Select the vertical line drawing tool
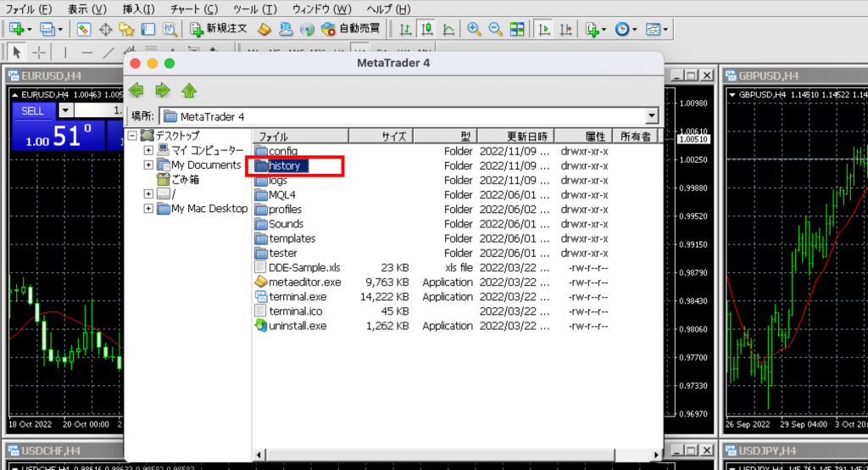Image resolution: width=868 pixels, height=470 pixels. [x=65, y=53]
